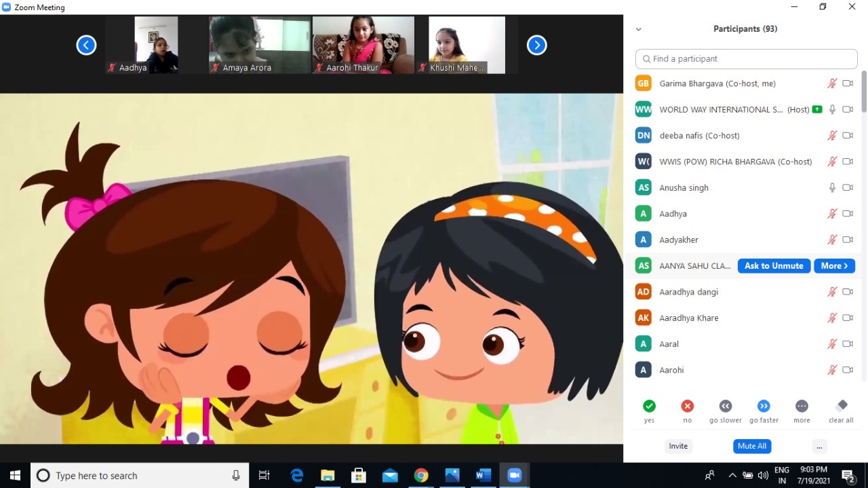
Task: Select the 'go faster' feedback icon
Action: [764, 406]
